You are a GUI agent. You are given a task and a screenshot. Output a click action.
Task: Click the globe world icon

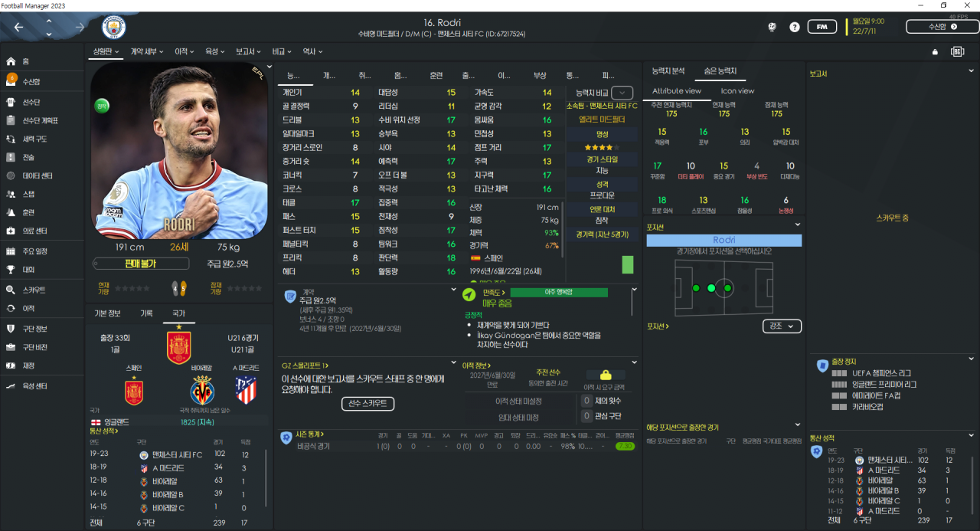click(x=773, y=27)
